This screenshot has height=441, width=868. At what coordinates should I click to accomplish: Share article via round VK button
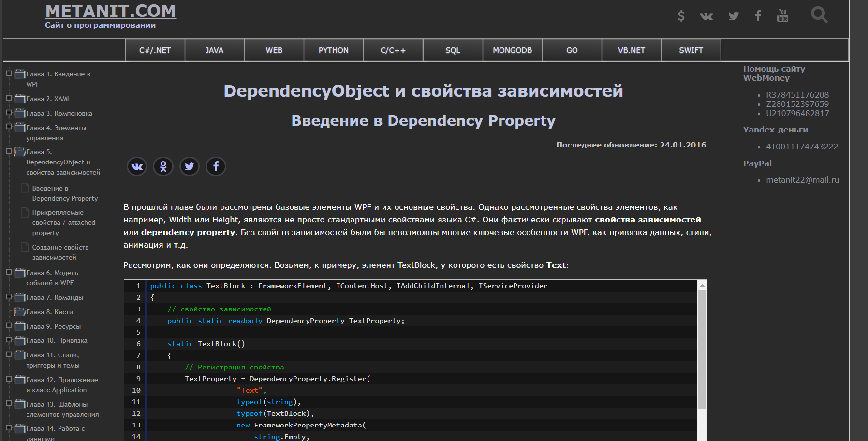(x=137, y=166)
